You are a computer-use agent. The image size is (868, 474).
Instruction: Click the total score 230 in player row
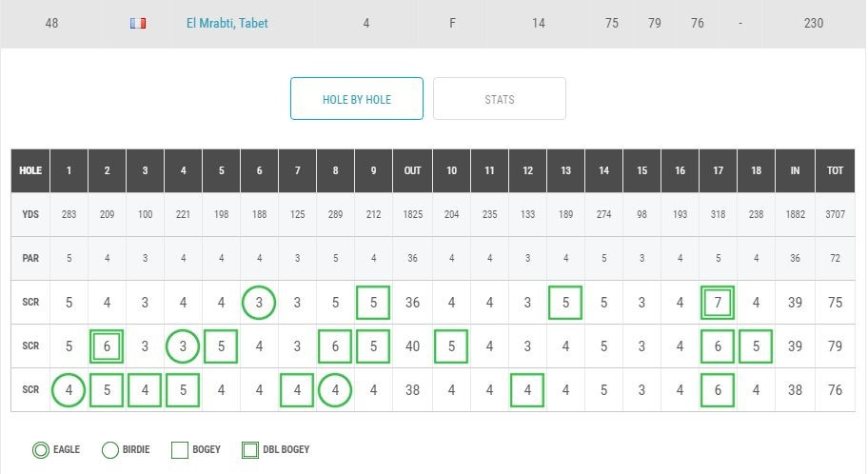click(x=813, y=23)
